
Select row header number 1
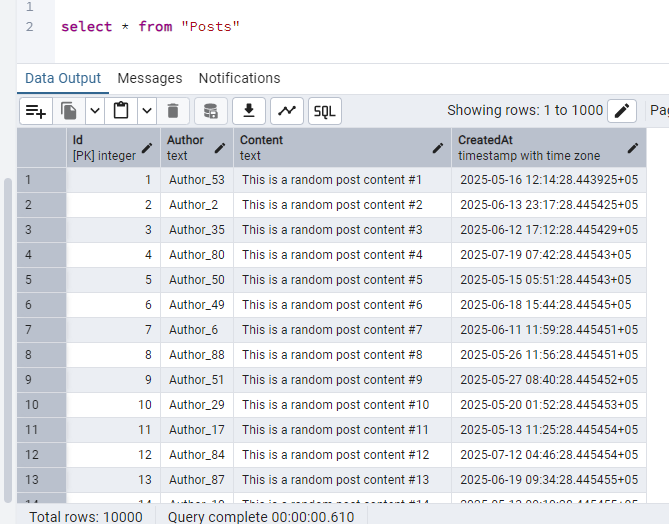coord(42,180)
